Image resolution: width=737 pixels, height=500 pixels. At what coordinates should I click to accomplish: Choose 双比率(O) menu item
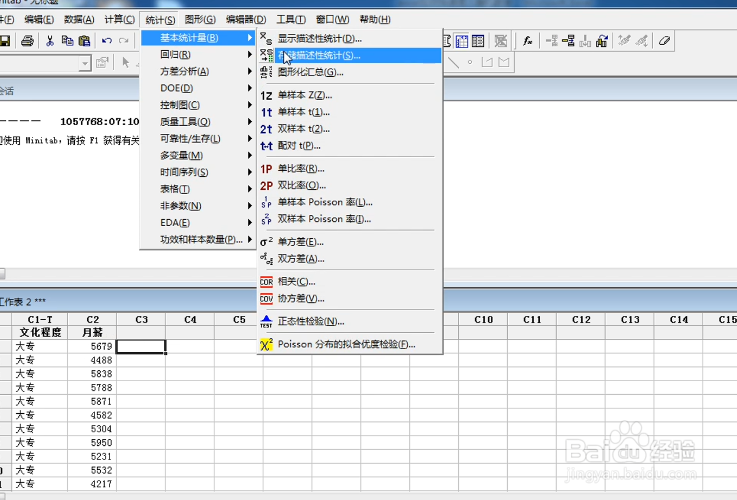tap(349, 186)
